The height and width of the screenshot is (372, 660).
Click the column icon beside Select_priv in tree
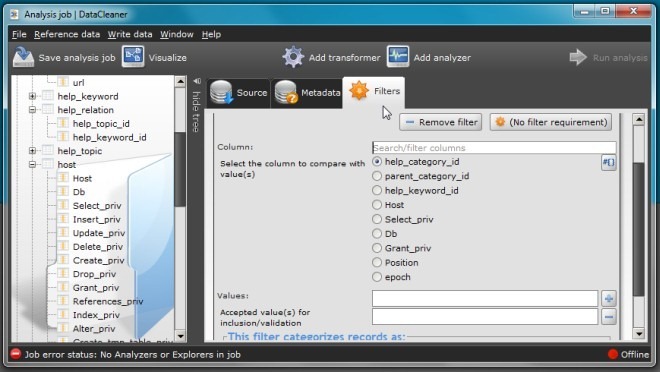pos(63,205)
